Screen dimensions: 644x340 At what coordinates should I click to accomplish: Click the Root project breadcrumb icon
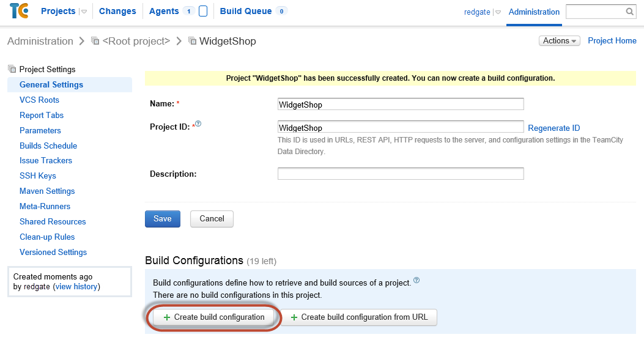click(x=95, y=41)
